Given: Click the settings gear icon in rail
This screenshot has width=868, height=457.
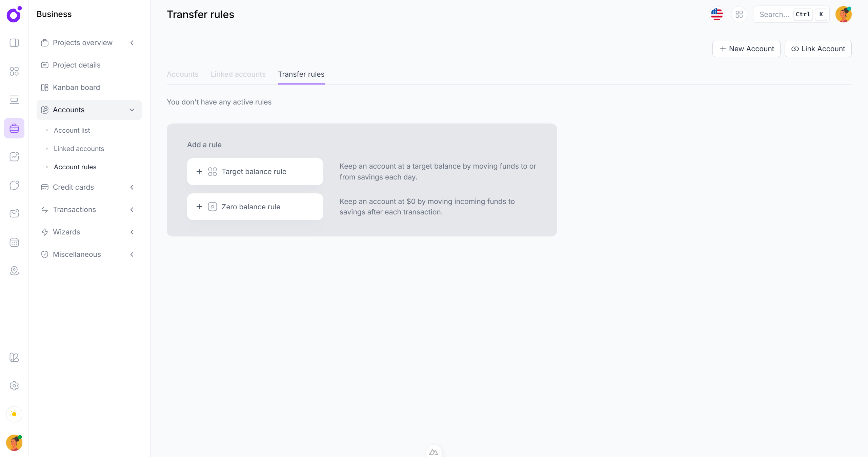Looking at the screenshot, I should pos(14,386).
